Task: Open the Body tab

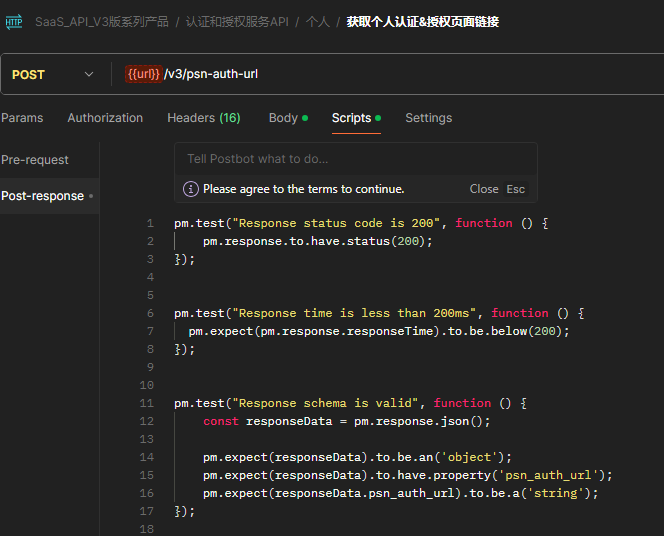Action: point(288,118)
